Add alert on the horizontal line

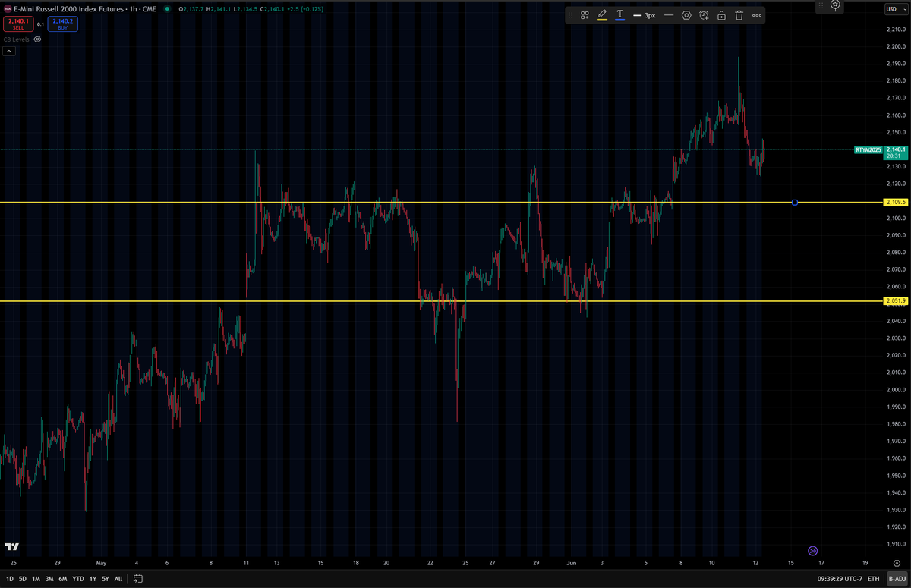click(x=704, y=15)
